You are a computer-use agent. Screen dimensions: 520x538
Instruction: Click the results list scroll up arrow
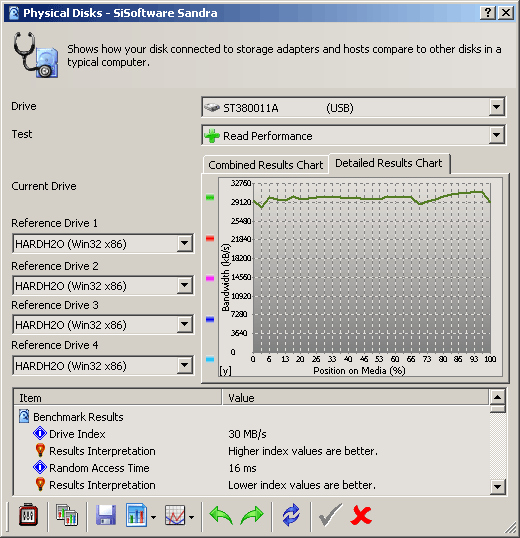pos(497,397)
